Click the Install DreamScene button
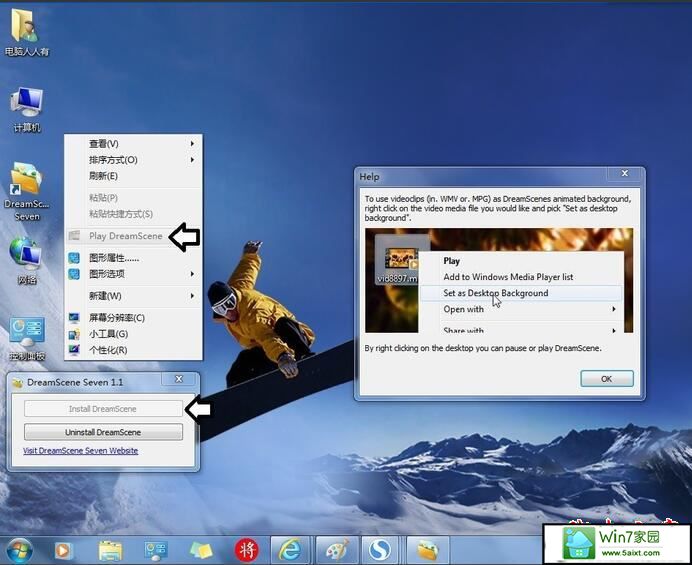The width and height of the screenshot is (692, 565). point(103,409)
